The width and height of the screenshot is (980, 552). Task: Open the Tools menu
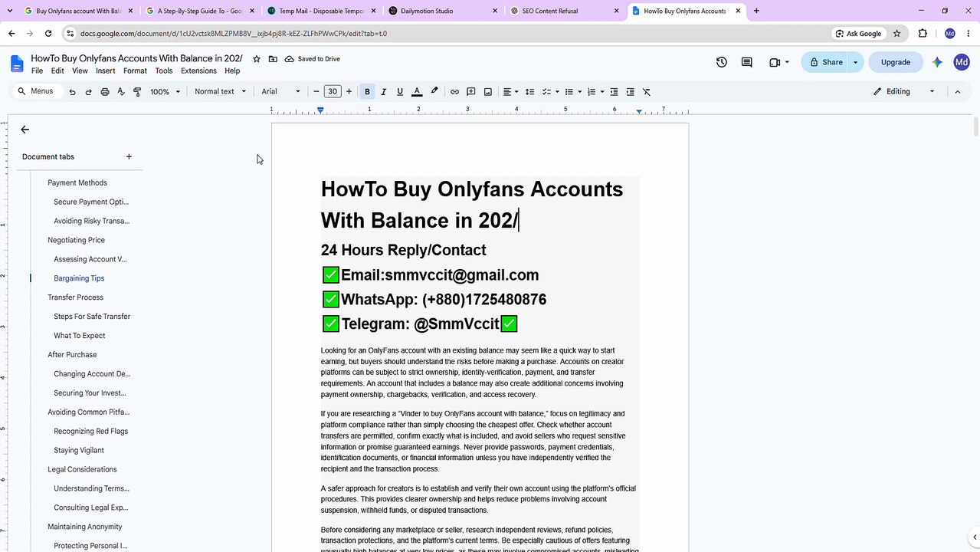[164, 71]
